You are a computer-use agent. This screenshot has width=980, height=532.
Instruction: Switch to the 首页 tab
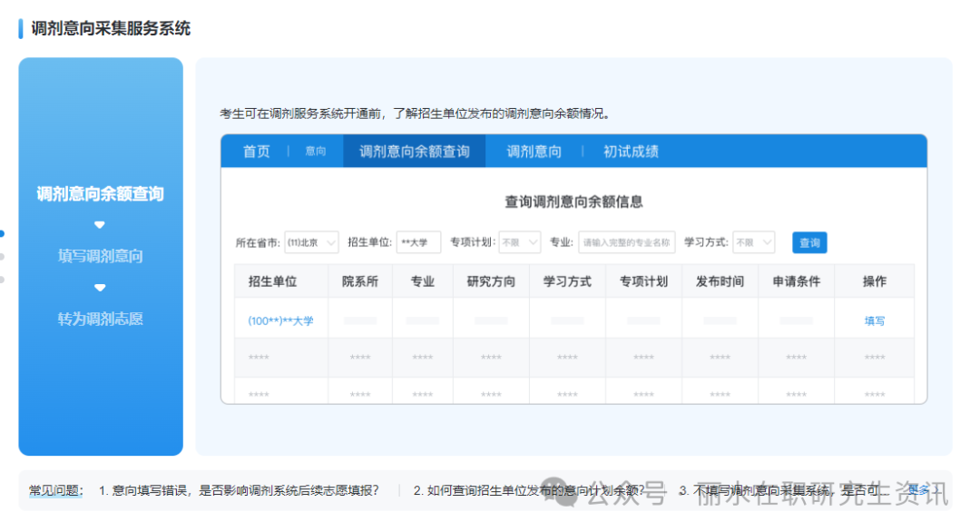tap(256, 152)
